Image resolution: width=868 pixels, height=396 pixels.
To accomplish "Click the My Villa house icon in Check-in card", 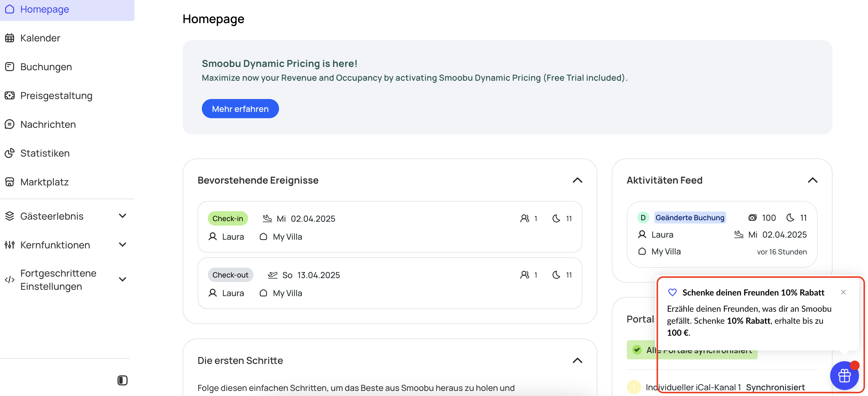I will pyautogui.click(x=263, y=236).
